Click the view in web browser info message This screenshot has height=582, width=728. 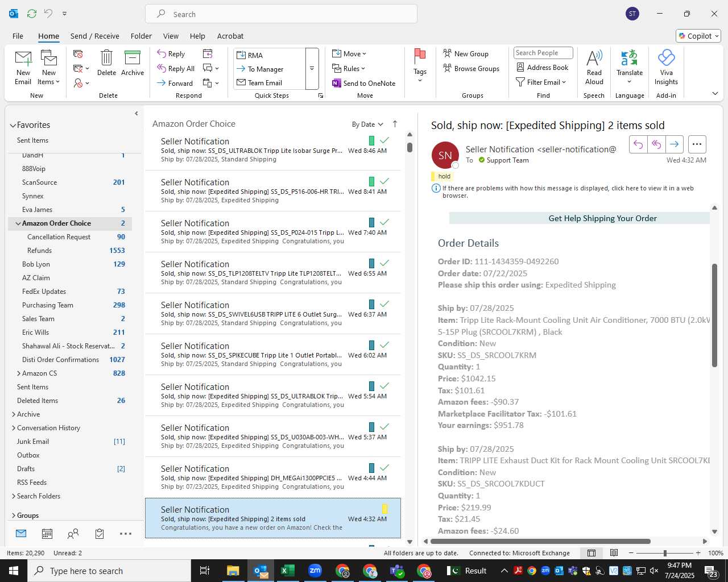coord(568,192)
